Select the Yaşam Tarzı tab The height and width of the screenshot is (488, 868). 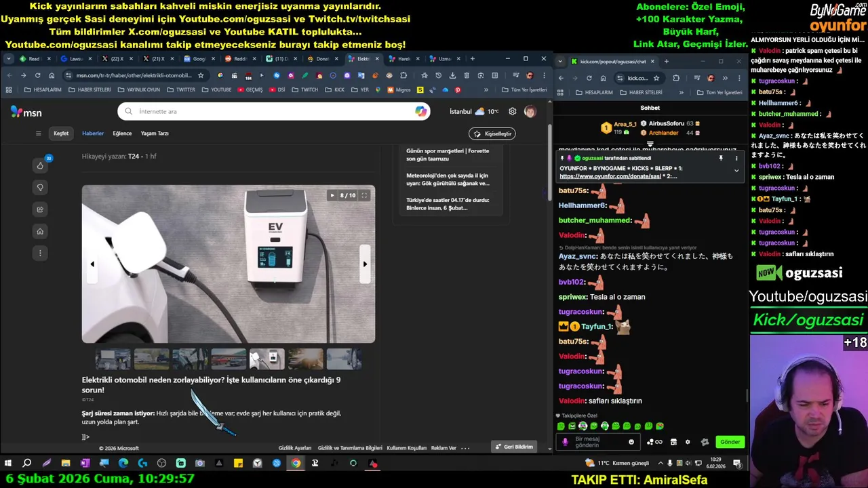coord(155,134)
